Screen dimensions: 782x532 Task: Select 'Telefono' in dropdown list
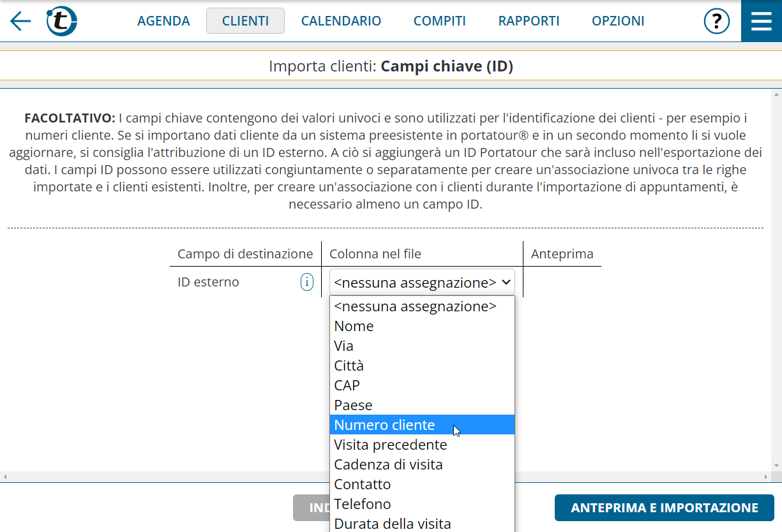click(x=363, y=504)
